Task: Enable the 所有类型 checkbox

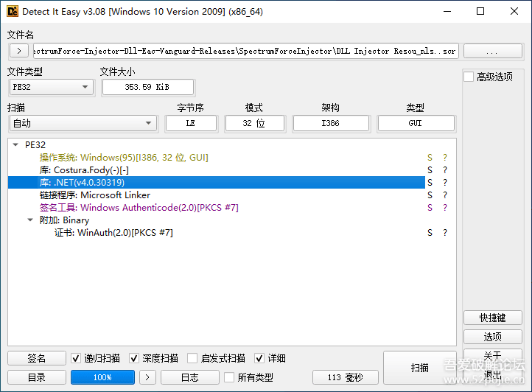Action: point(229,377)
